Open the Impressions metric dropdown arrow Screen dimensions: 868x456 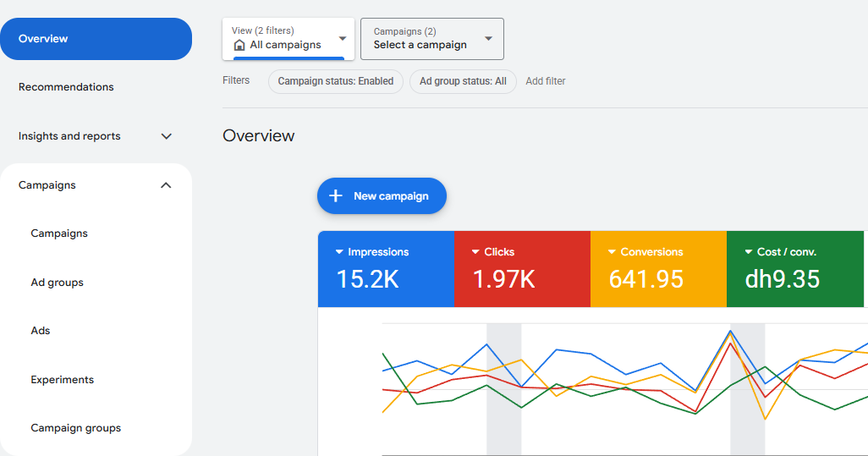click(x=339, y=252)
